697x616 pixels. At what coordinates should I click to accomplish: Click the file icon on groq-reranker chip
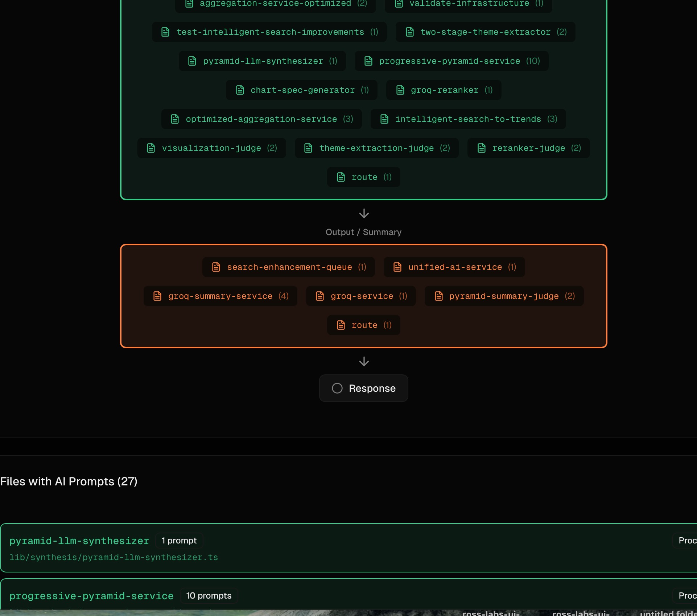click(401, 90)
